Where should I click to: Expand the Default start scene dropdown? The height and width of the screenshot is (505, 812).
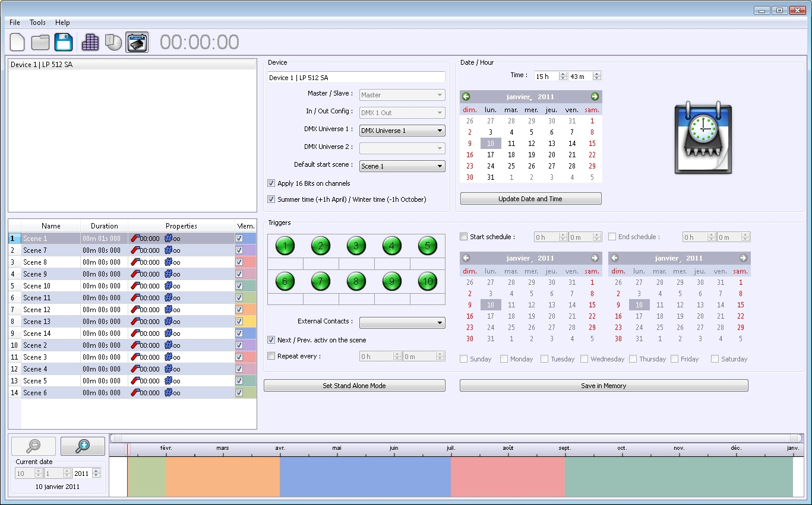pos(402,166)
